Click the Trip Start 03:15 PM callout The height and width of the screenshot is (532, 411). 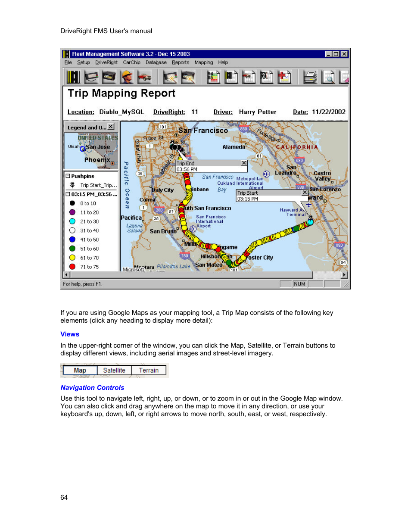click(272, 196)
